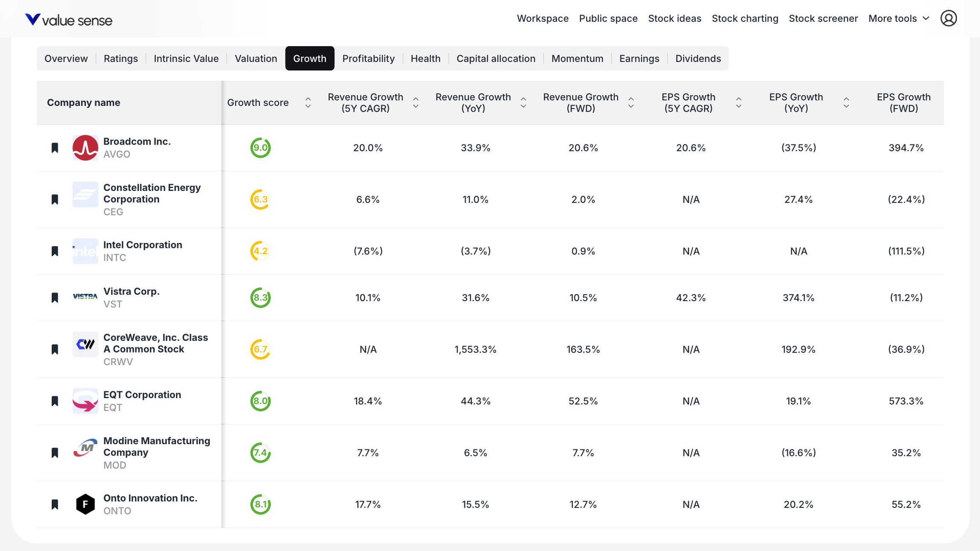Click the Vistra Corp. logo
The width and height of the screenshot is (980, 551).
tap(85, 296)
